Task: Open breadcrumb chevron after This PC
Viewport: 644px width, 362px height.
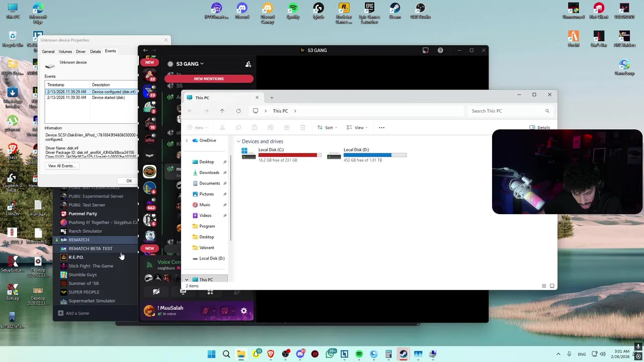Action: (x=295, y=111)
